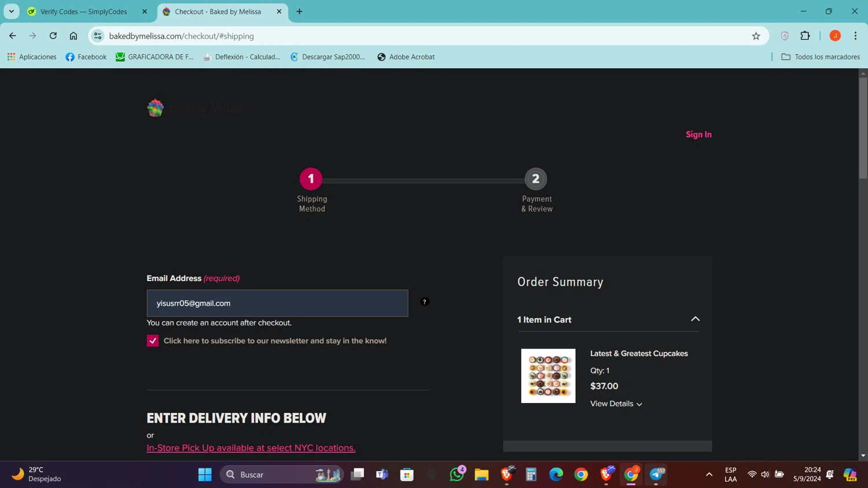
Task: Open a new browser tab
Action: pos(299,12)
